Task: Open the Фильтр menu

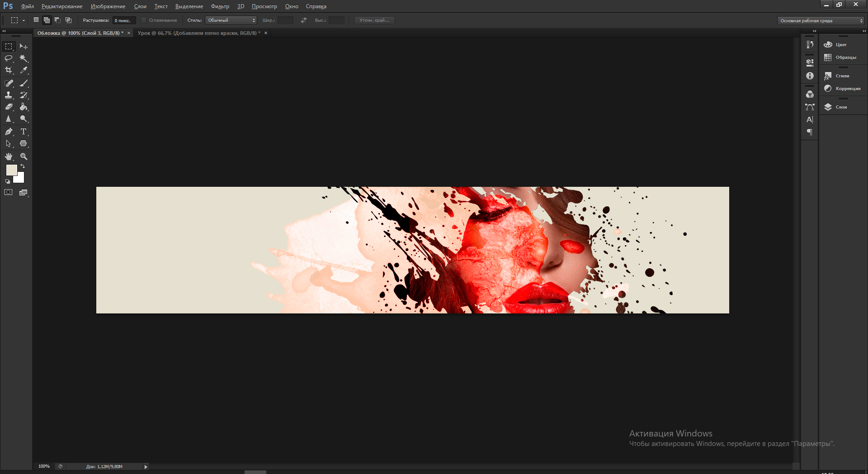Action: point(220,6)
